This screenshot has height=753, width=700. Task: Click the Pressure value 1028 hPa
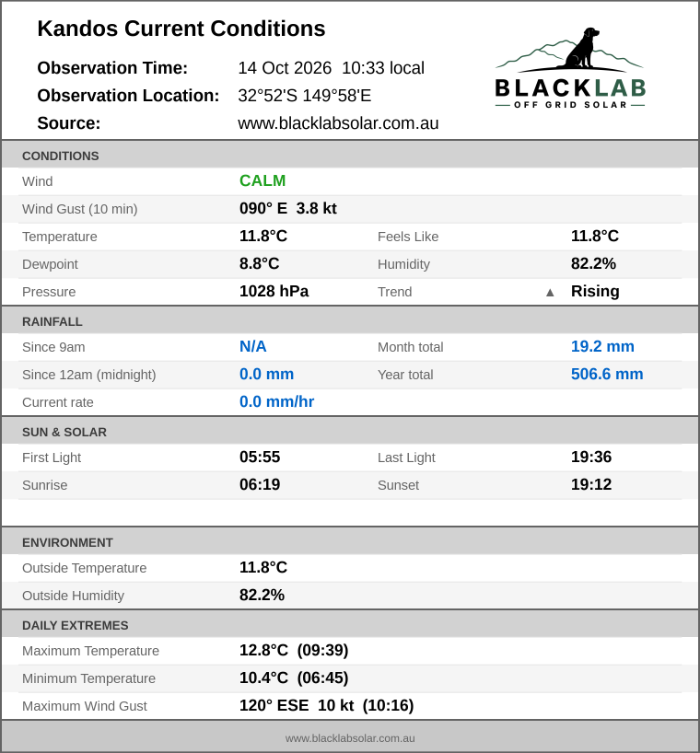[274, 291]
